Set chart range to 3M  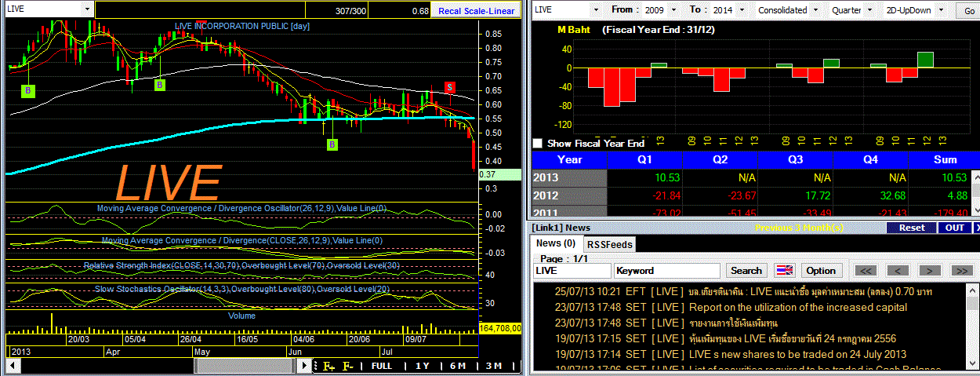coord(493,366)
